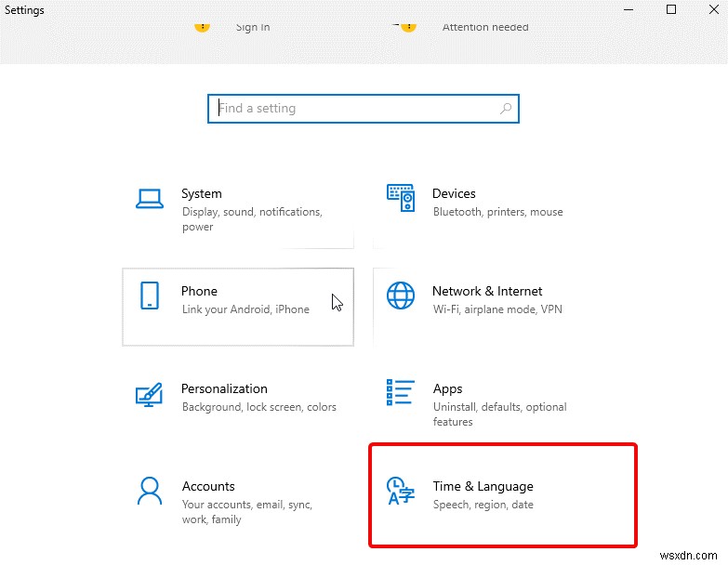Maximize the Settings window
The image size is (728, 565).
(x=671, y=9)
